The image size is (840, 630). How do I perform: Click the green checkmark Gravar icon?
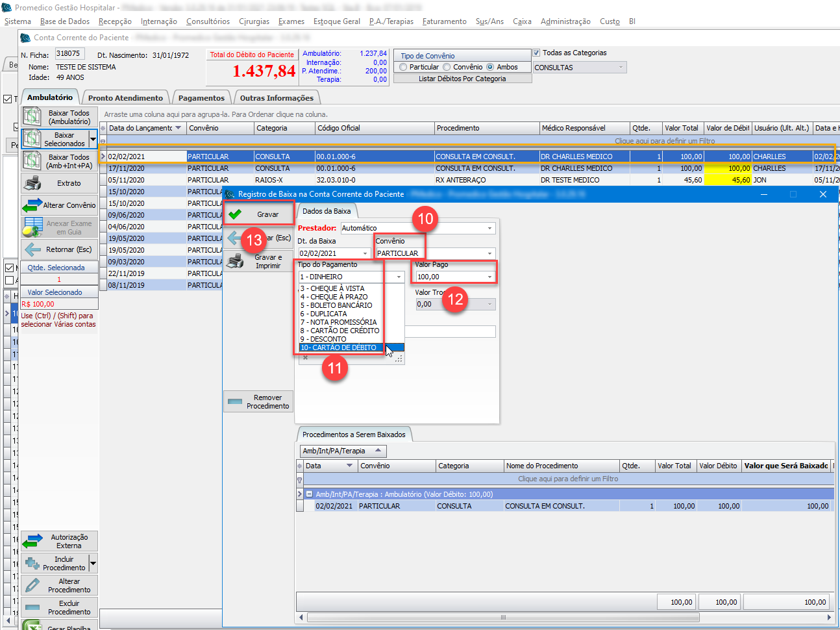235,214
